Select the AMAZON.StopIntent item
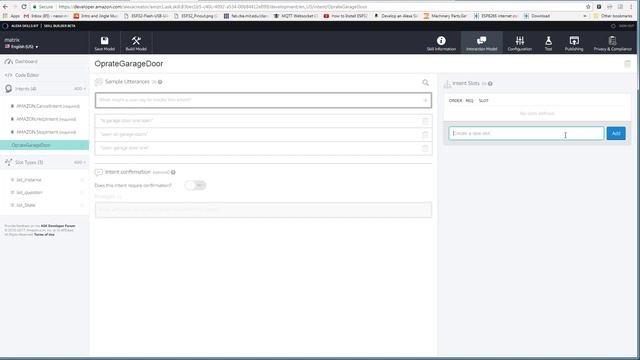The width and height of the screenshot is (640, 360). [x=46, y=132]
